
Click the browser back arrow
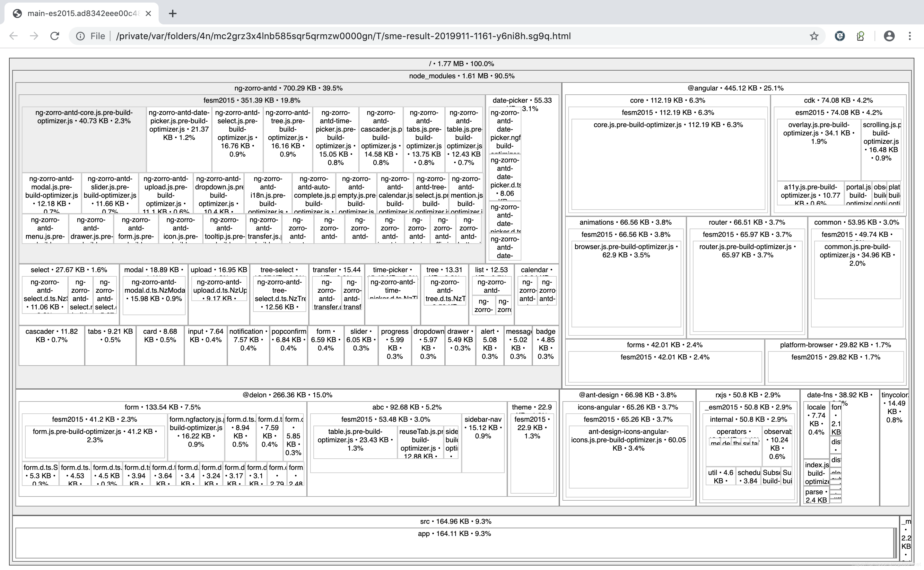(x=13, y=36)
